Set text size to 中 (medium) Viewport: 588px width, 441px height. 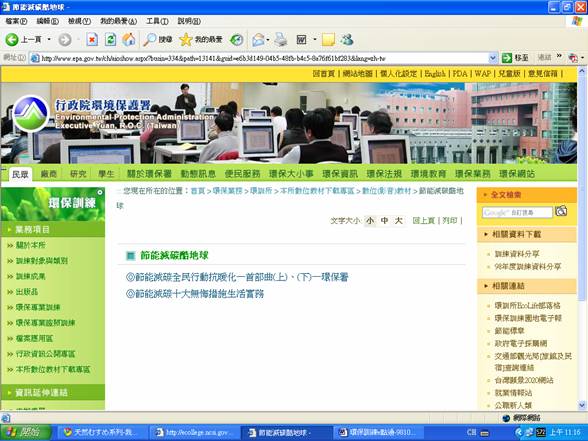[384, 220]
